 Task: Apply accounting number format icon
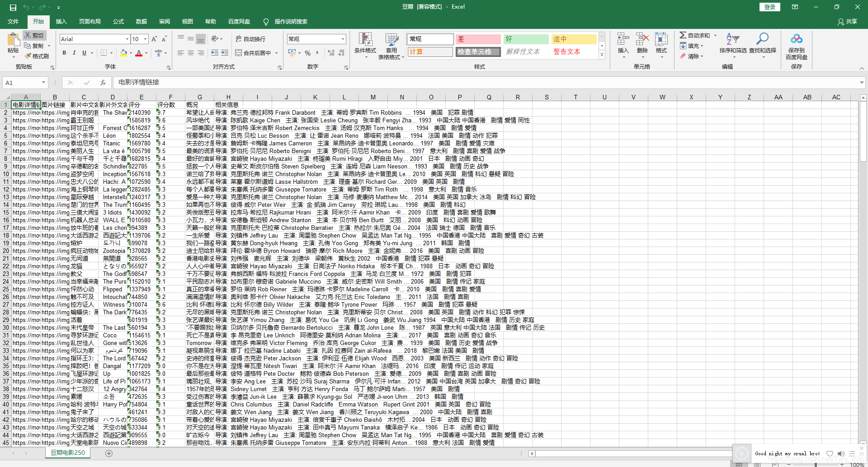pos(292,53)
